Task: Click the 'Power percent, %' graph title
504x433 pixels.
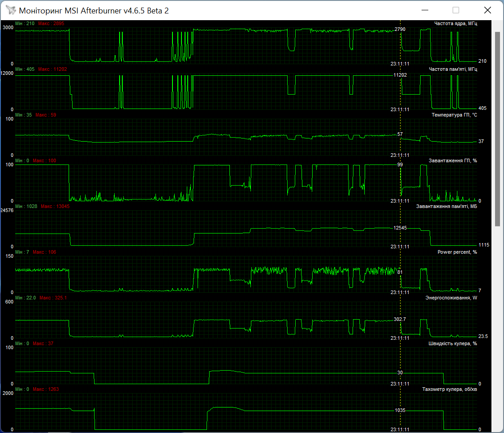Action: 457,252
